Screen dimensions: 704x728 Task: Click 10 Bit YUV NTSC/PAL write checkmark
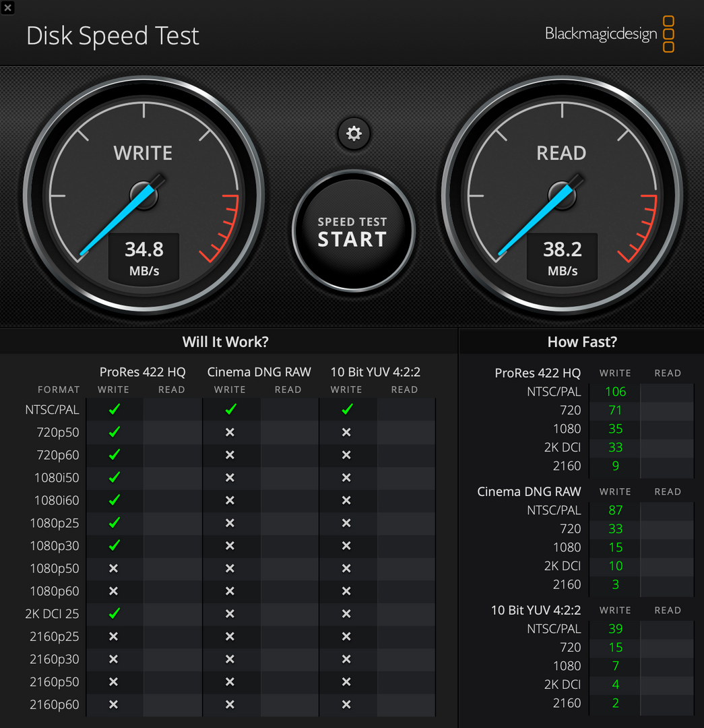point(347,409)
